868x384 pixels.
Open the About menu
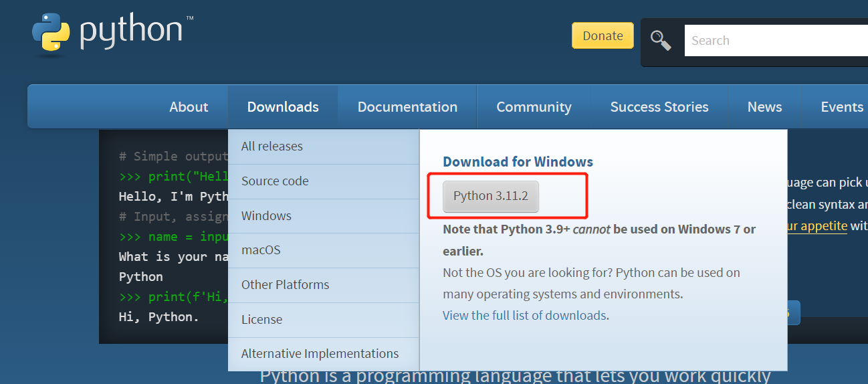(x=189, y=107)
